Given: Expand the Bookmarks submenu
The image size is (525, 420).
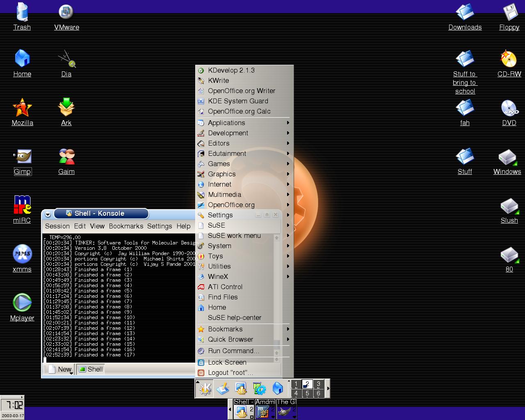Looking at the screenshot, I should point(244,329).
